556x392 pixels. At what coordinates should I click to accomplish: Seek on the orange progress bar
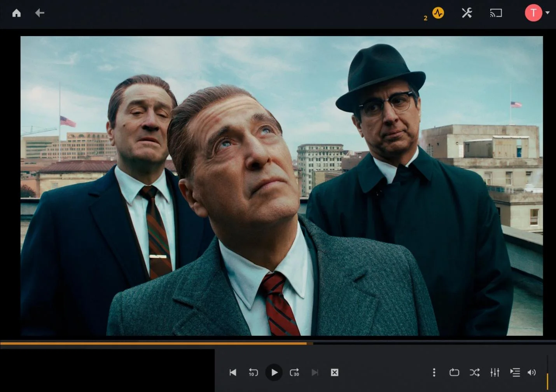click(278, 343)
